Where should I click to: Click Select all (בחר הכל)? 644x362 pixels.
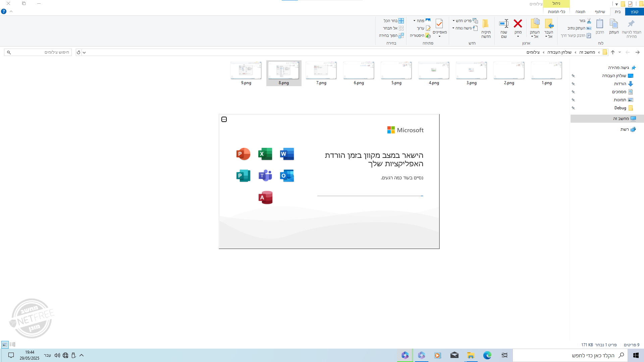point(394,21)
